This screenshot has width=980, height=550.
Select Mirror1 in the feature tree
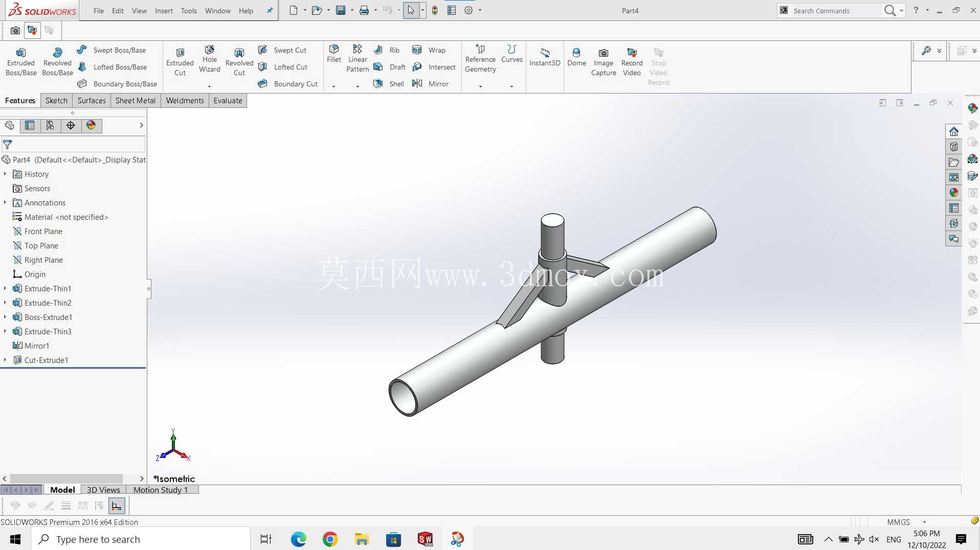[31, 346]
